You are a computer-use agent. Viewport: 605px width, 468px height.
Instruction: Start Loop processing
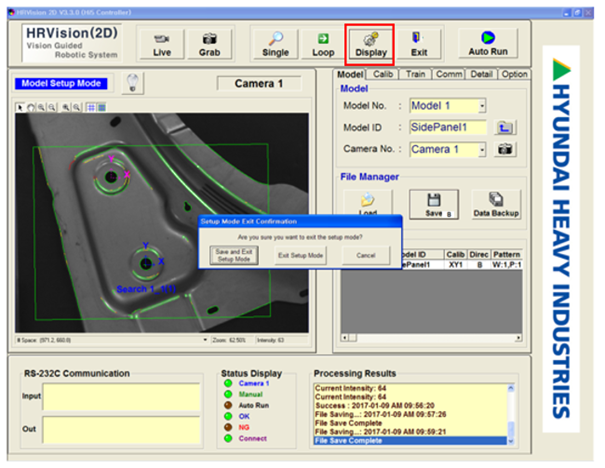point(323,45)
